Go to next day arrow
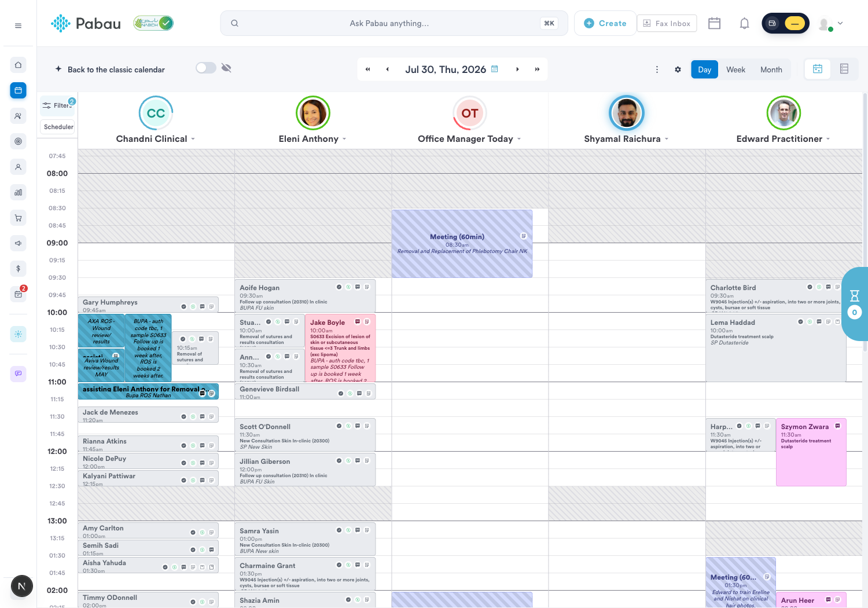868x608 pixels. [517, 69]
